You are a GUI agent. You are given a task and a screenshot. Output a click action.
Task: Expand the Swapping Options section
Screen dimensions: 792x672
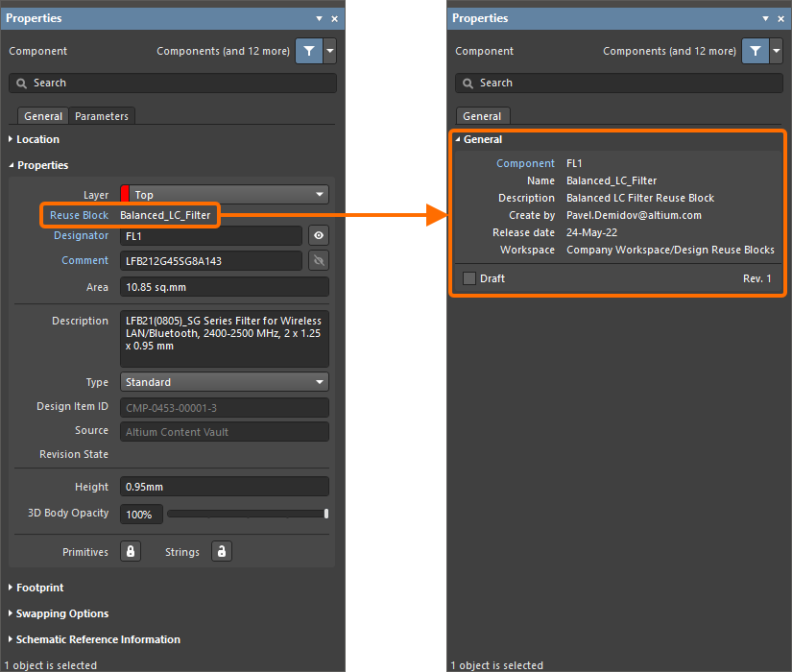click(62, 613)
